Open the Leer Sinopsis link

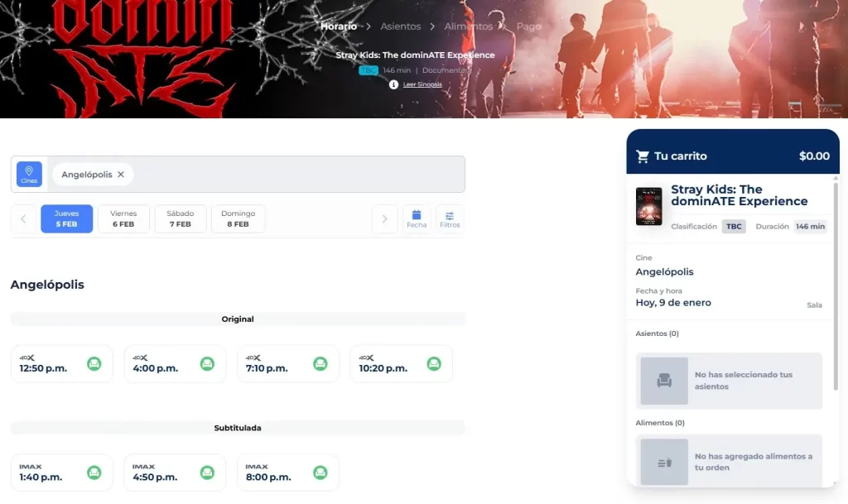click(x=422, y=84)
